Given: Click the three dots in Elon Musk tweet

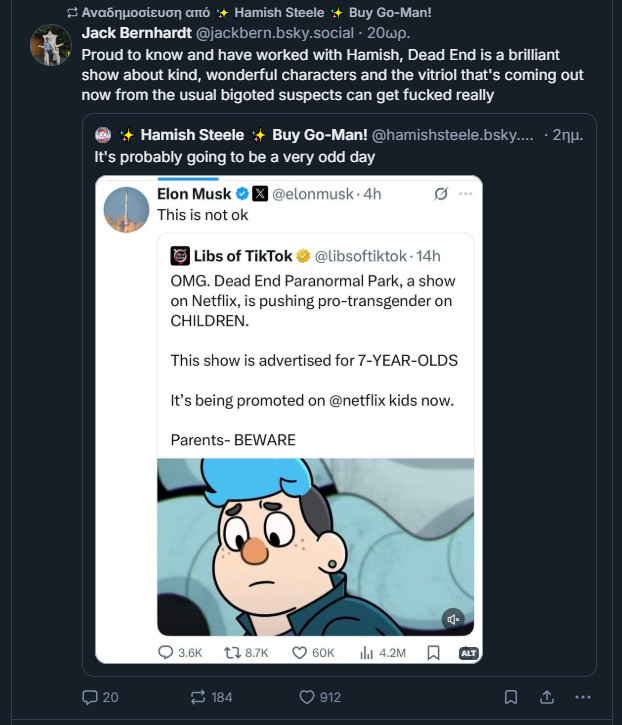Looking at the screenshot, I should pos(464,193).
